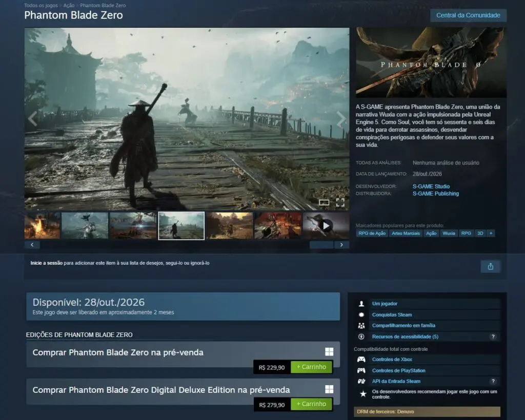
Task: Open publisher S-GAME Publishing link
Action: [x=436, y=194]
